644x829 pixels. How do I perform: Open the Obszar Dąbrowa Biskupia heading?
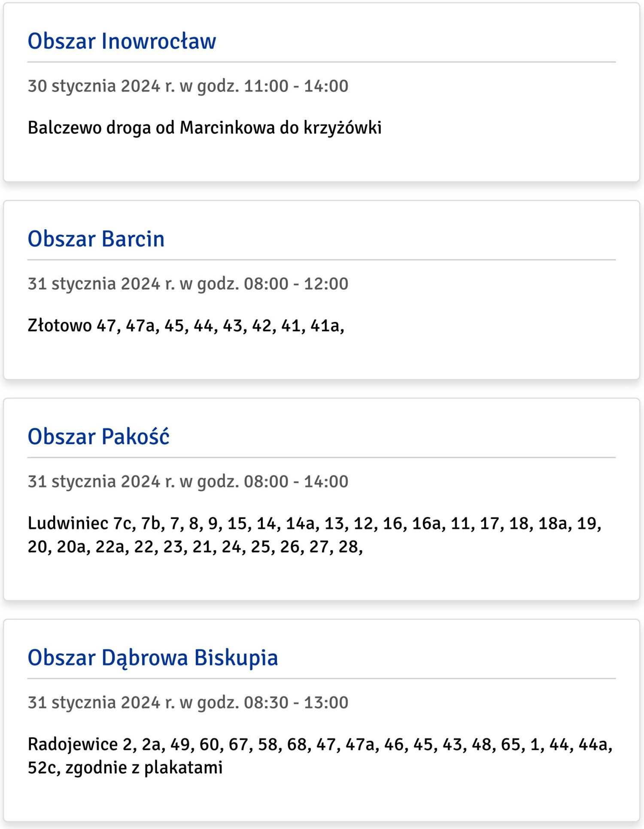152,658
